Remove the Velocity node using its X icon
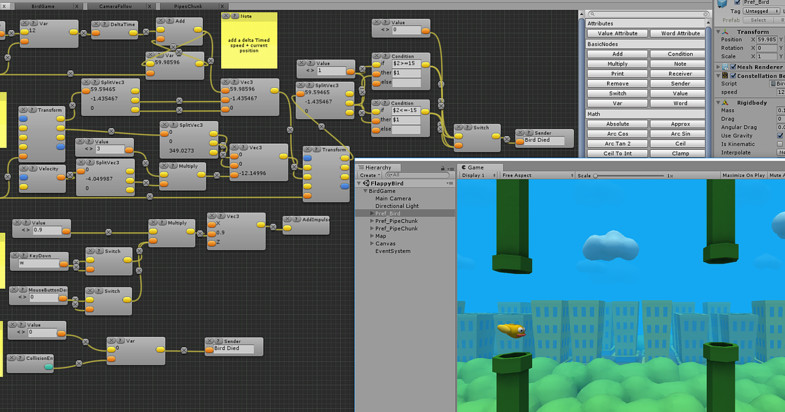785x412 pixels. [x=24, y=169]
